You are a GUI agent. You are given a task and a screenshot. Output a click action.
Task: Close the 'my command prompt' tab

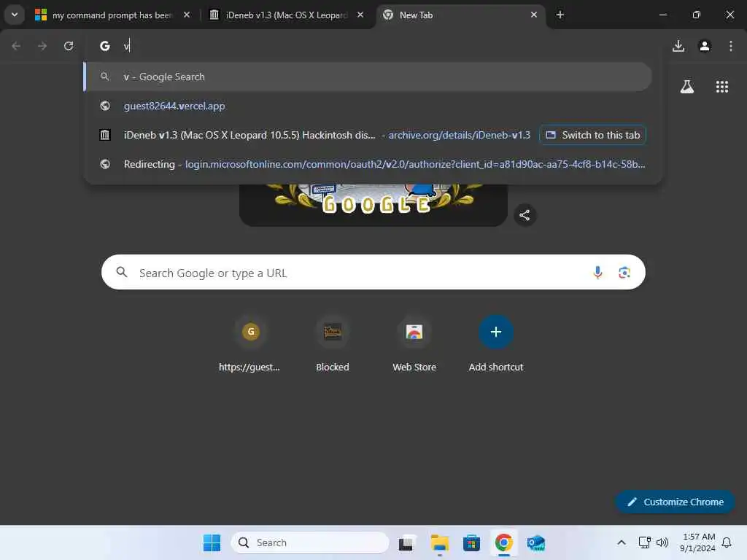[187, 15]
